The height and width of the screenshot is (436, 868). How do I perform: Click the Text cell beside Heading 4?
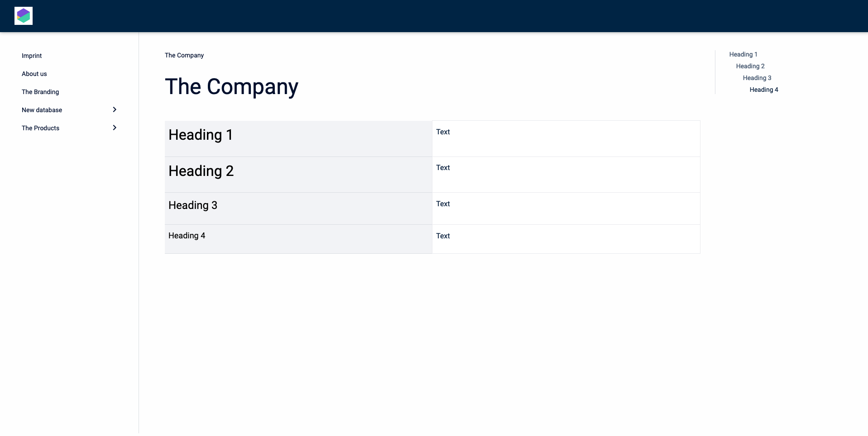coord(443,236)
